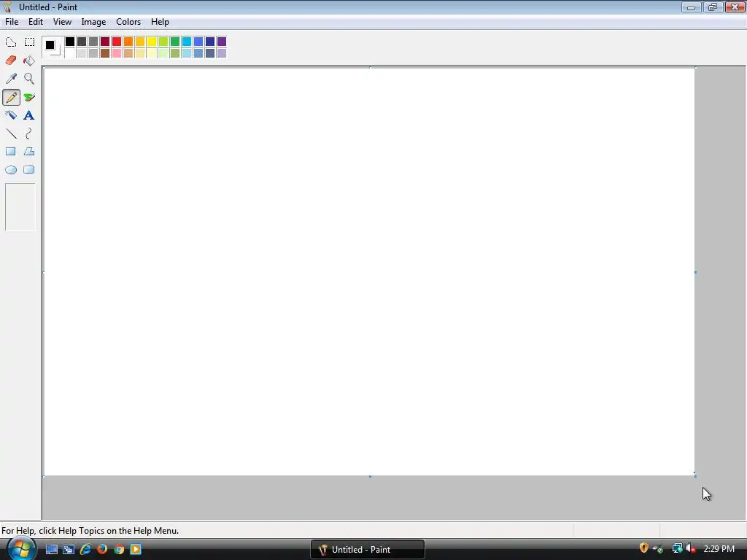Select the purple color swatch
This screenshot has height=560, width=747.
222,42
